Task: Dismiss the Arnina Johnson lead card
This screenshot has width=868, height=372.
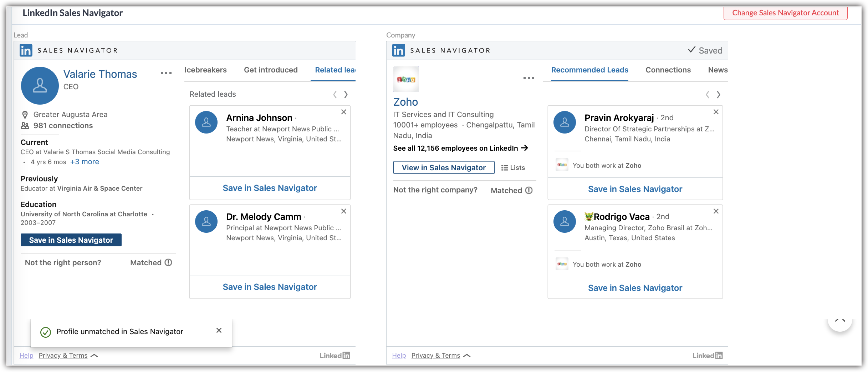Action: [343, 112]
